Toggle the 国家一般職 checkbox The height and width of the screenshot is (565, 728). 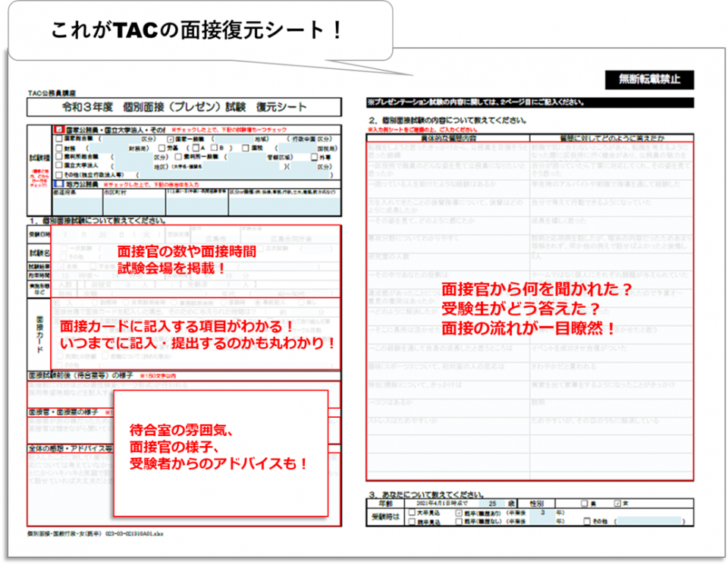[170, 139]
